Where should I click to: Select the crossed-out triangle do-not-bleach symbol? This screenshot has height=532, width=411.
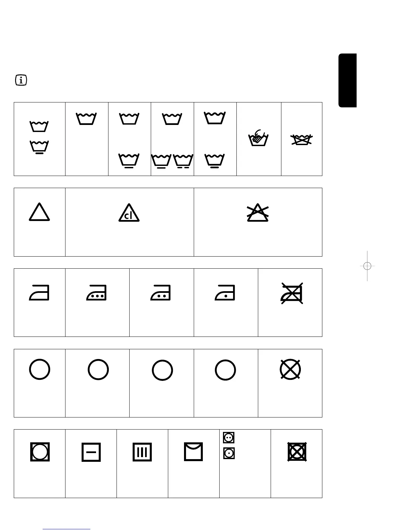(x=258, y=213)
